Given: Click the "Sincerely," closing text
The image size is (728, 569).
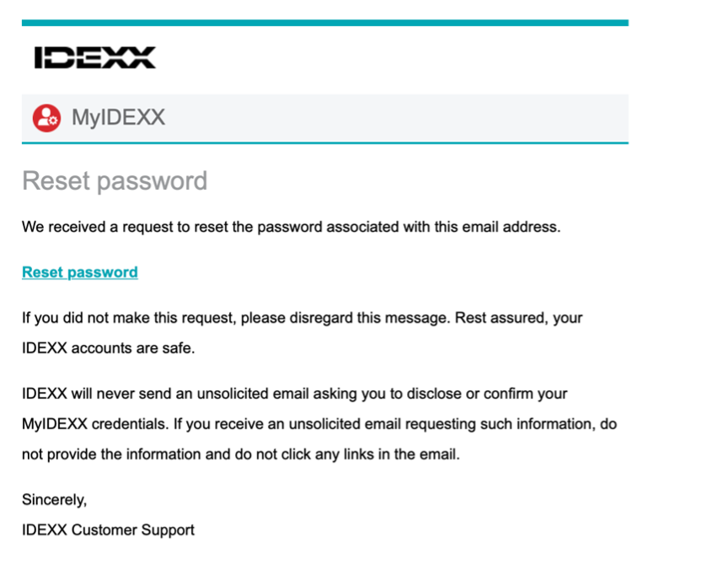Looking at the screenshot, I should point(54,500).
